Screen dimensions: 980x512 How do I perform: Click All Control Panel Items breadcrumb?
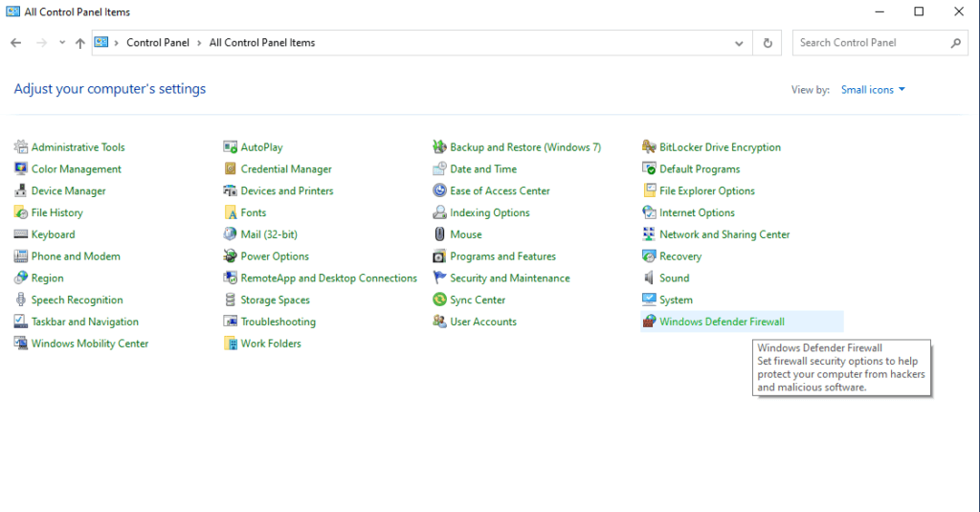262,42
